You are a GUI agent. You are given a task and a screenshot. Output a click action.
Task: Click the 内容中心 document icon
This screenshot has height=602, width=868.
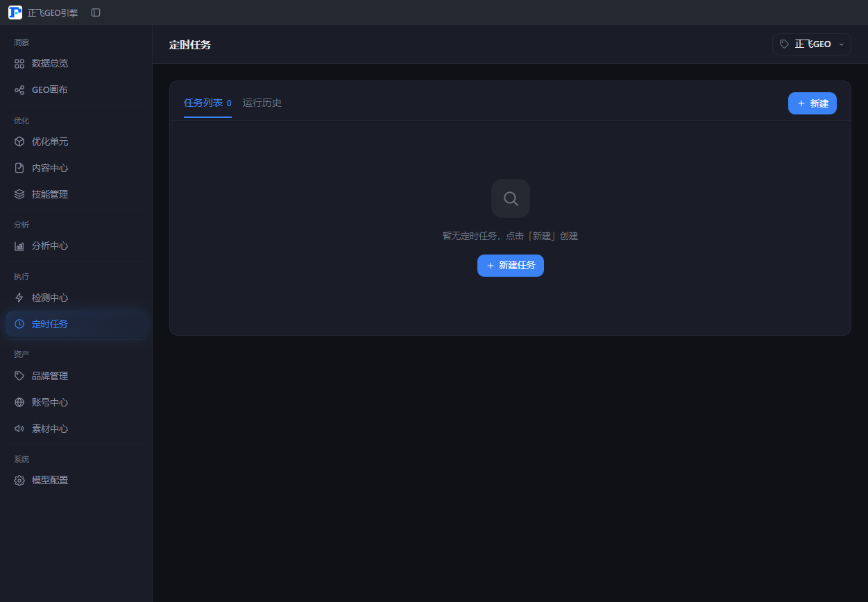coord(19,168)
